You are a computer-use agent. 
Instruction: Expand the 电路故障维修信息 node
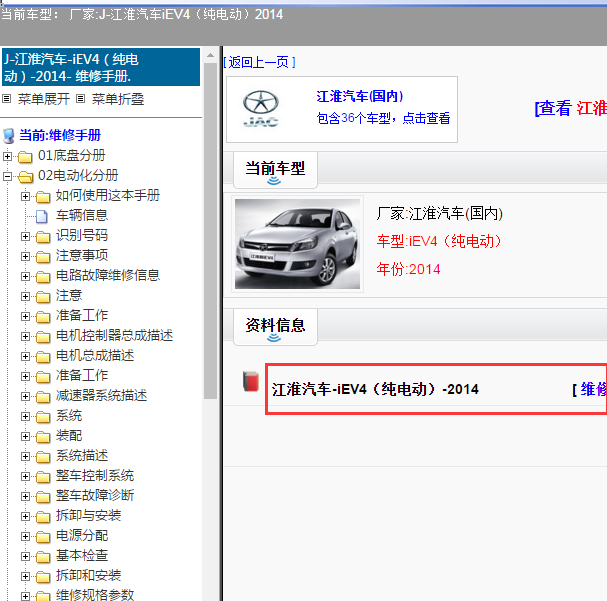click(25, 277)
